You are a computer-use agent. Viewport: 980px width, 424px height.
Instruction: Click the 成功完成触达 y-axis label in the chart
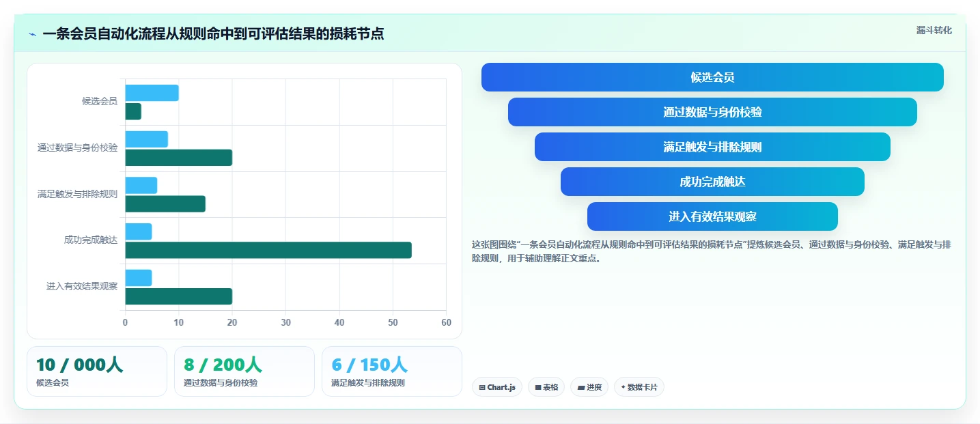click(91, 240)
